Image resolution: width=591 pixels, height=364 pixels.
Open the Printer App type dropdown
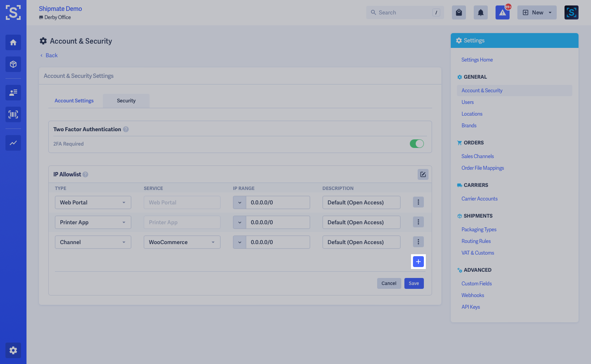[93, 222]
